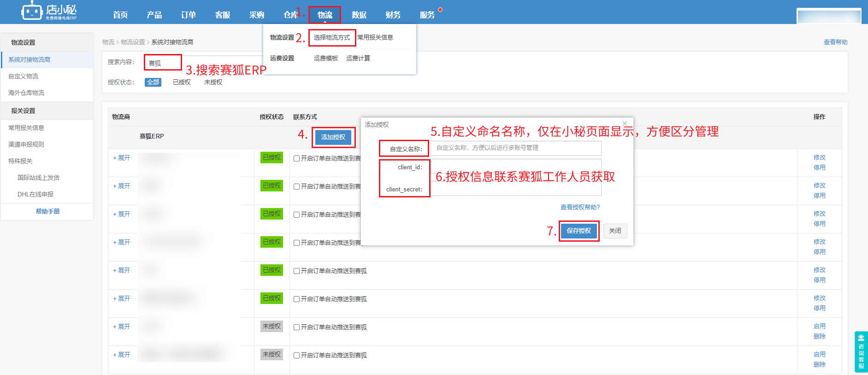Click the first row's 已授权 status badge
This screenshot has width=868, height=375.
[x=272, y=157]
